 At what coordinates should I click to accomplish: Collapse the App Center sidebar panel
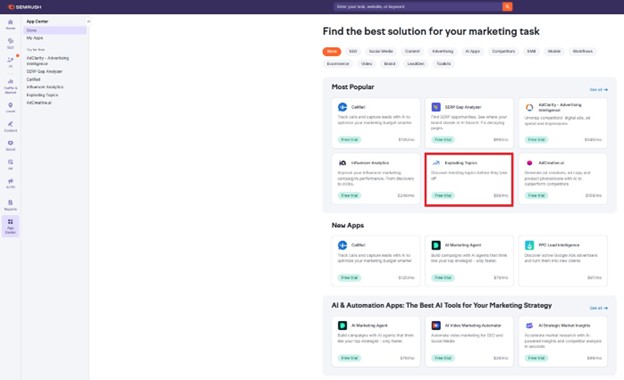click(x=88, y=21)
